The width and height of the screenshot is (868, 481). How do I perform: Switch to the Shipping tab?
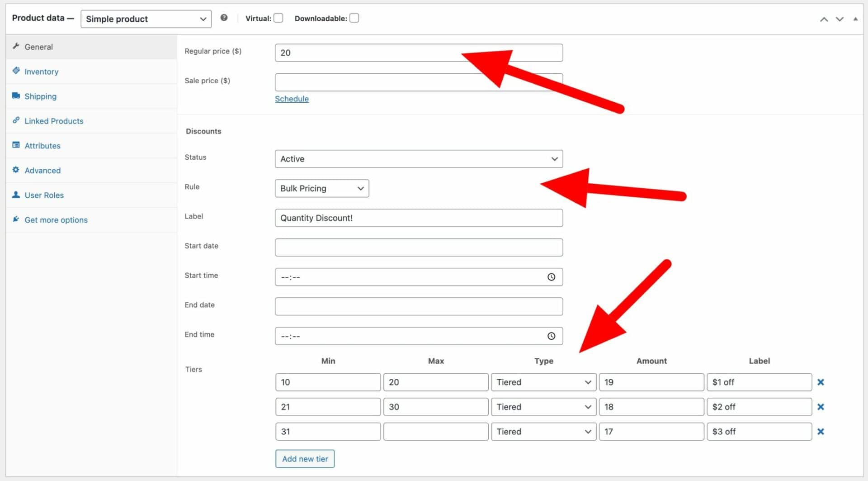[x=91, y=96]
